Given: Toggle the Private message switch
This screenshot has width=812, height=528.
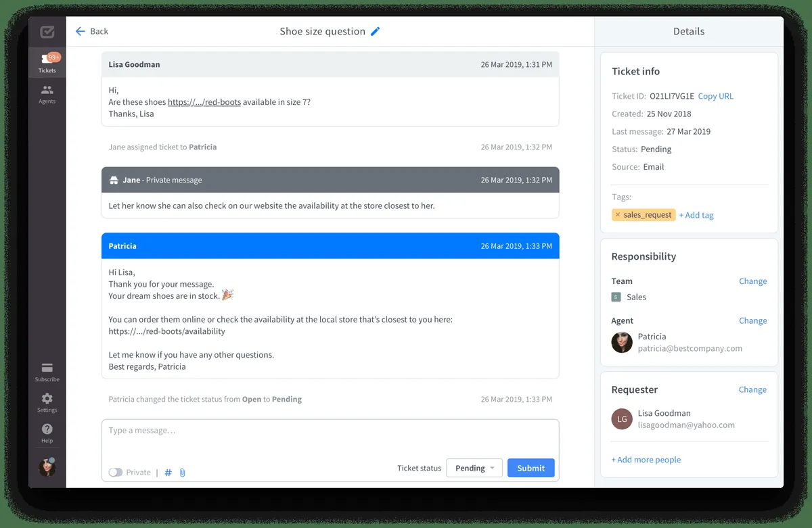Looking at the screenshot, I should (x=115, y=472).
